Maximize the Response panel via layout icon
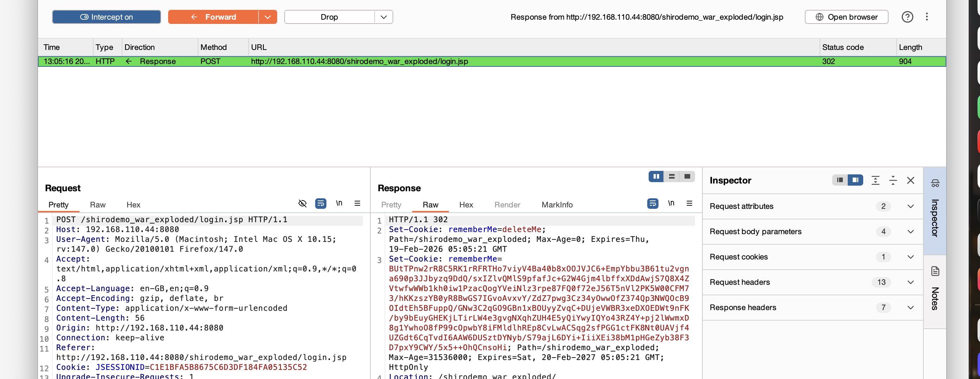This screenshot has width=980, height=379. [x=687, y=176]
